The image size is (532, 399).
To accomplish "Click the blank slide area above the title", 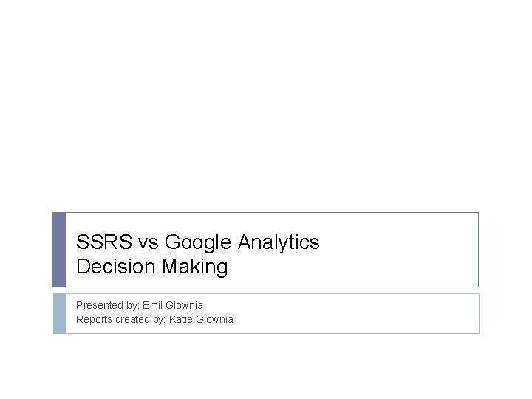I will click(266, 111).
